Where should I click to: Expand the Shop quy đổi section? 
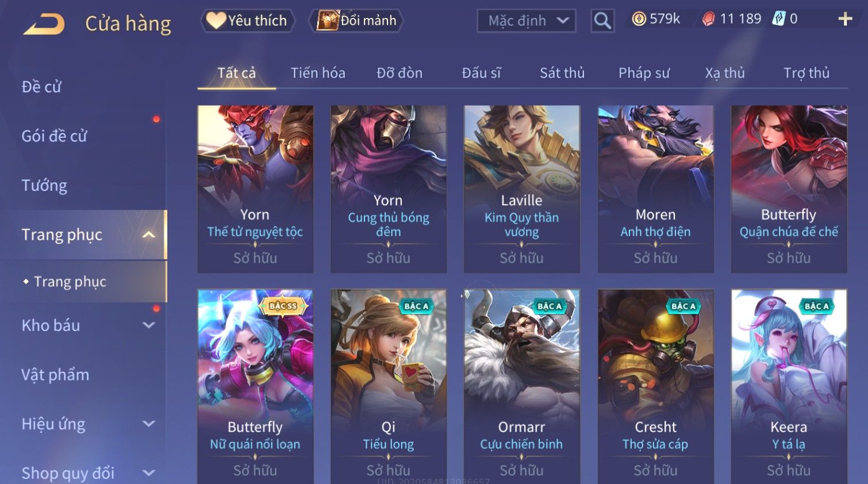(x=149, y=473)
